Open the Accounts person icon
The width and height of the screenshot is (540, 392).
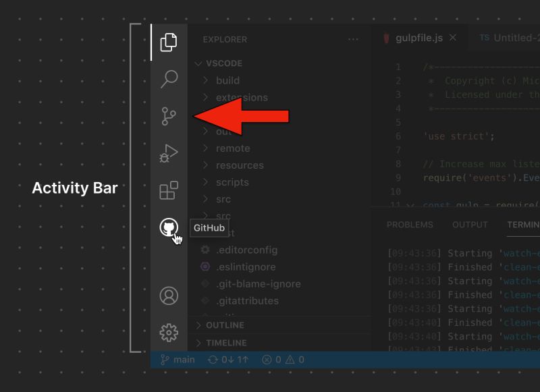169,296
